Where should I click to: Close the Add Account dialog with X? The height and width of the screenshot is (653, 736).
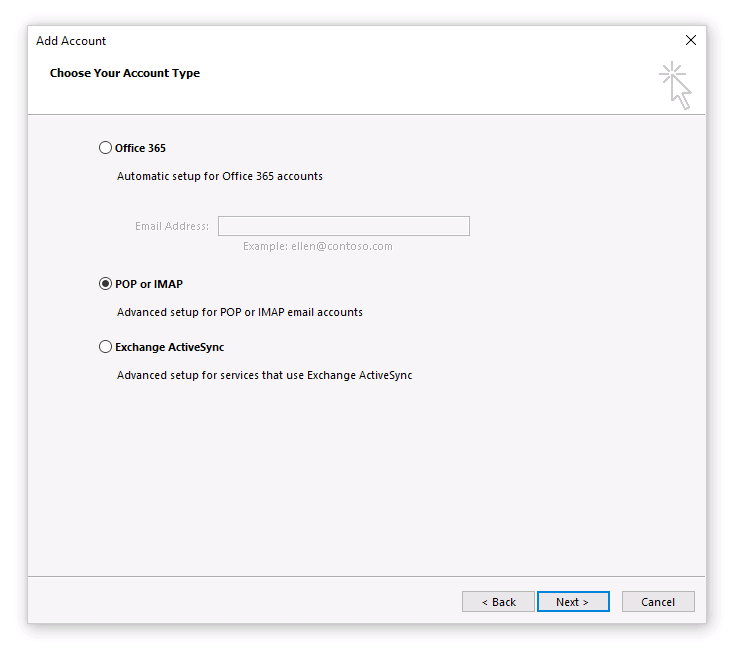pyautogui.click(x=690, y=41)
